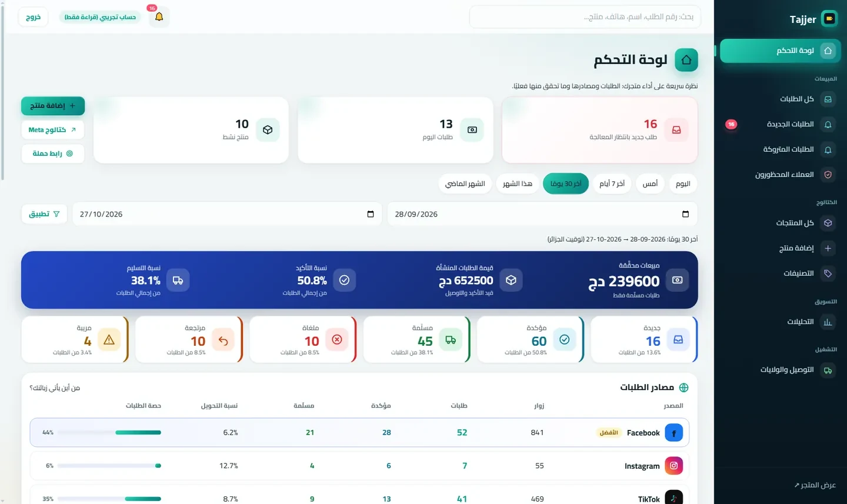This screenshot has width=847, height=504.
Task: Open الطلبات الجديدة sidebar item
Action: point(780,125)
